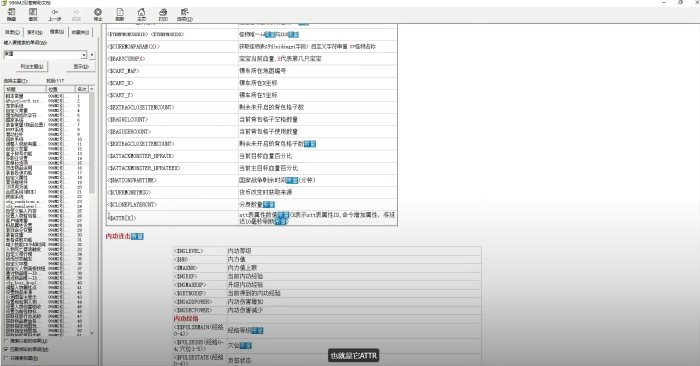This screenshot has height=366, width=700.
Task: Open the Home (主页) toolbar icon
Action: (141, 14)
